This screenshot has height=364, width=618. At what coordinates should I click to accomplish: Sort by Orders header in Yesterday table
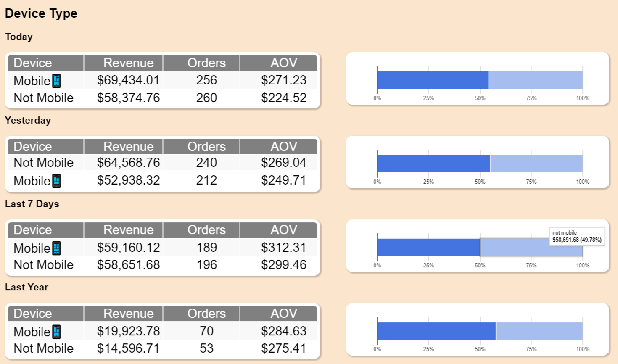(x=206, y=147)
